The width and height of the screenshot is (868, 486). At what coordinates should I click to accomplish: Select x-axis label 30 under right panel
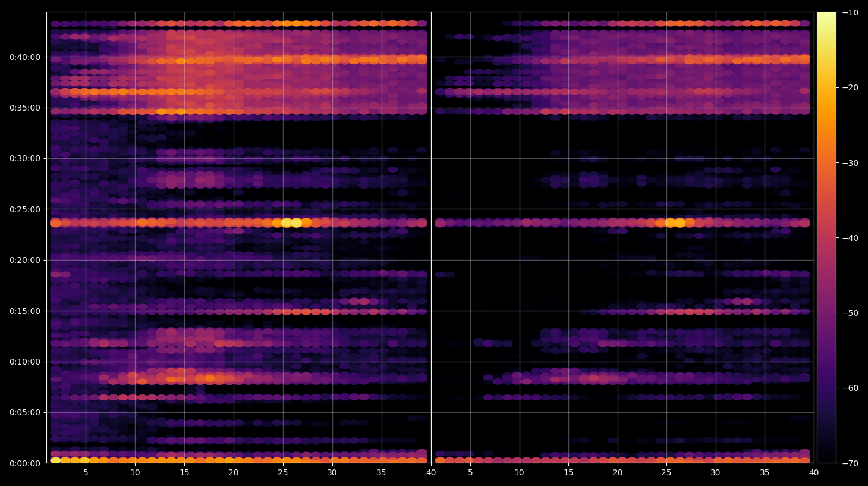point(715,473)
